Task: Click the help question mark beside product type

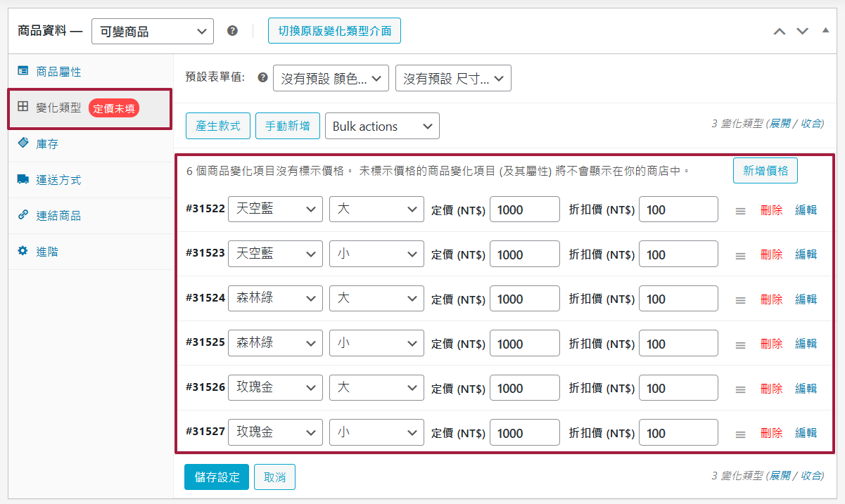Action: [x=232, y=31]
